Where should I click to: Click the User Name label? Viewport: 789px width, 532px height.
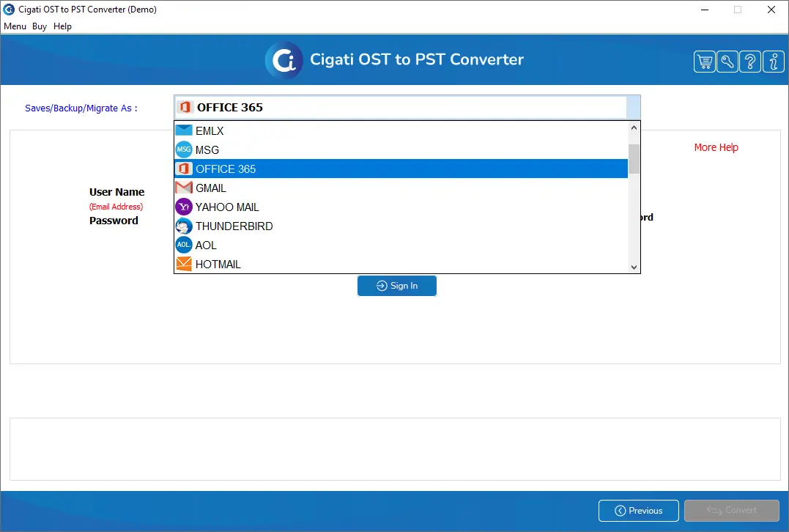[x=116, y=192]
